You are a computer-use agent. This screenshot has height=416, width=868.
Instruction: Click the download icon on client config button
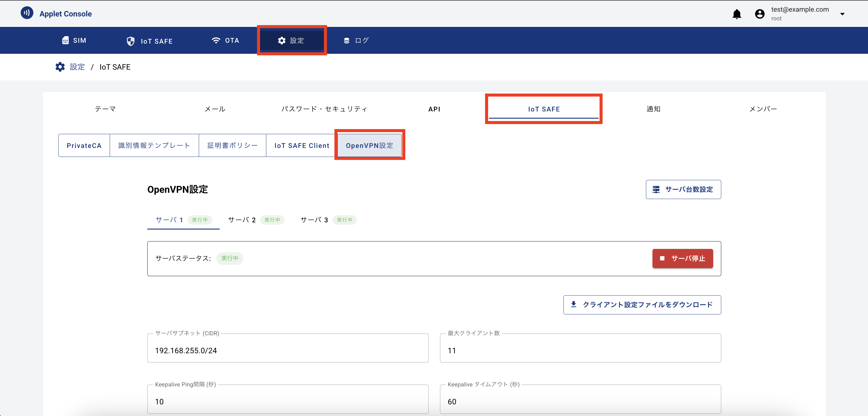[574, 305]
